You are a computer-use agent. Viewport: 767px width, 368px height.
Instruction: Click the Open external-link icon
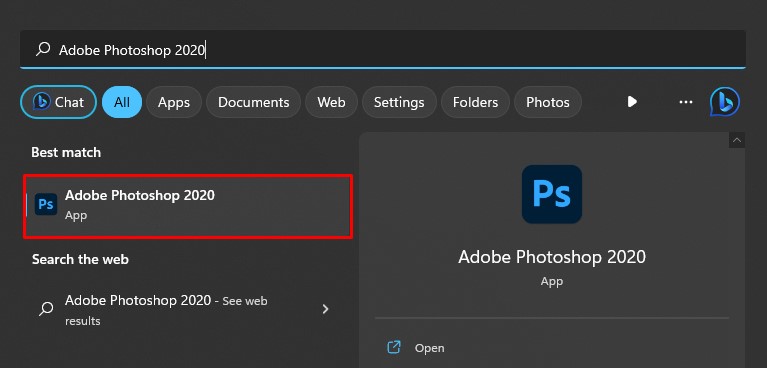point(394,347)
